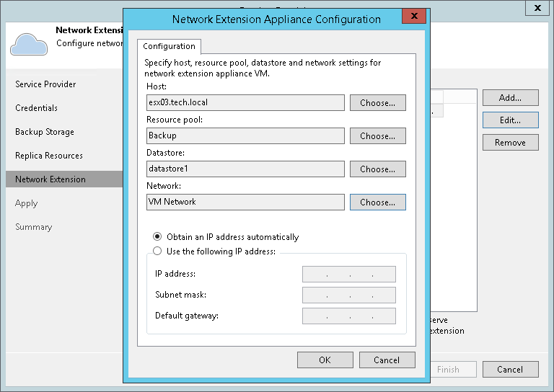The width and height of the screenshot is (554, 392).
Task: Go to Service Provider wizard step
Action: point(45,84)
